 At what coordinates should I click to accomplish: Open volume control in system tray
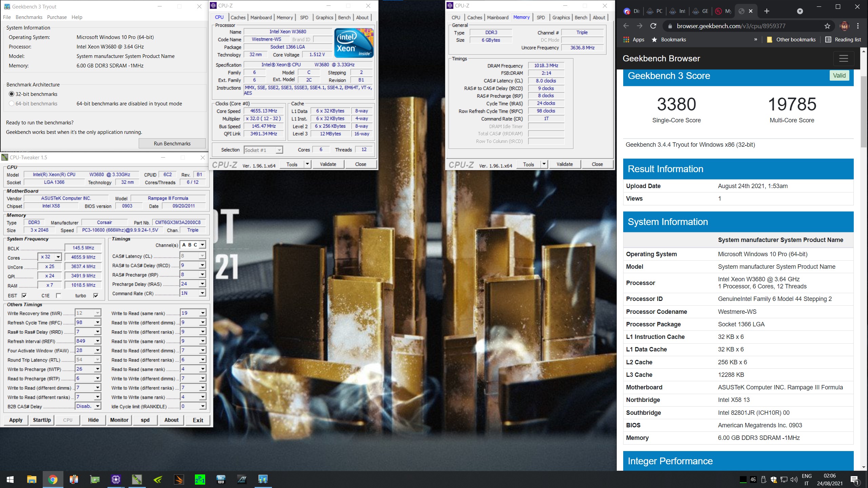[x=794, y=480]
